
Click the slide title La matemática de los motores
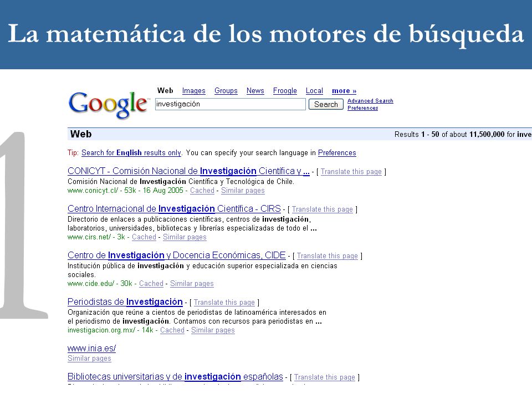point(266,34)
